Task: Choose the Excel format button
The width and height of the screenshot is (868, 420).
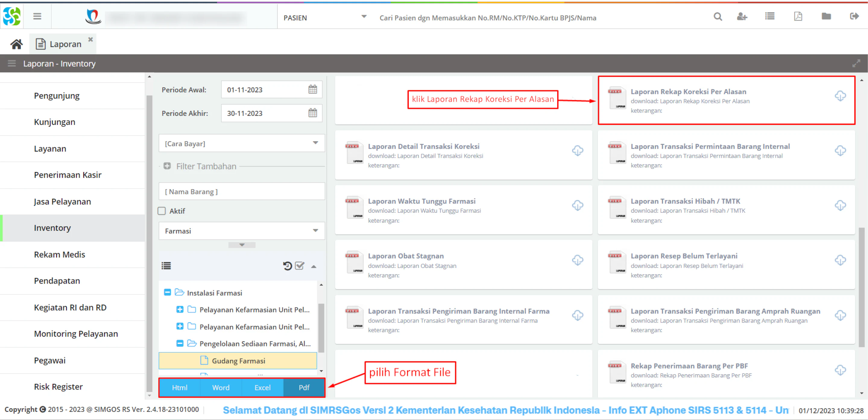Action: pyautogui.click(x=263, y=388)
